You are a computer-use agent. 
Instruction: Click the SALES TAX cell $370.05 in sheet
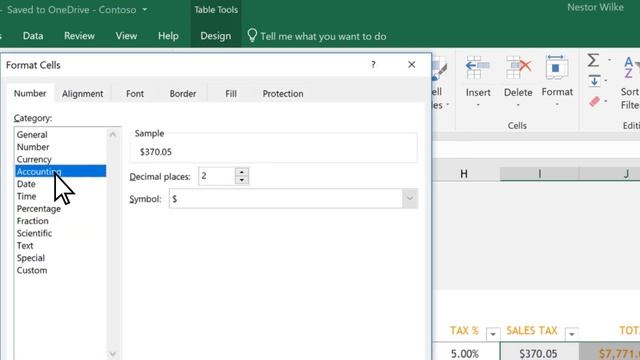coord(539,352)
